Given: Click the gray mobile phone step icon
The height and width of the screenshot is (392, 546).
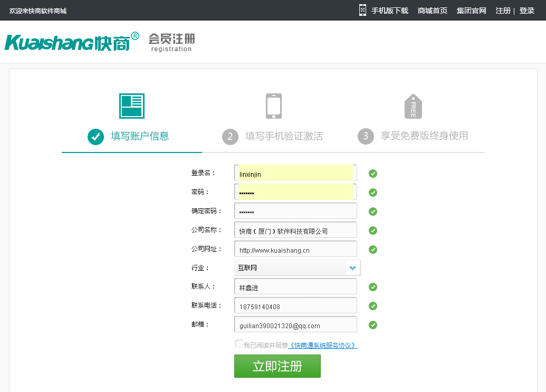Looking at the screenshot, I should click(x=273, y=106).
